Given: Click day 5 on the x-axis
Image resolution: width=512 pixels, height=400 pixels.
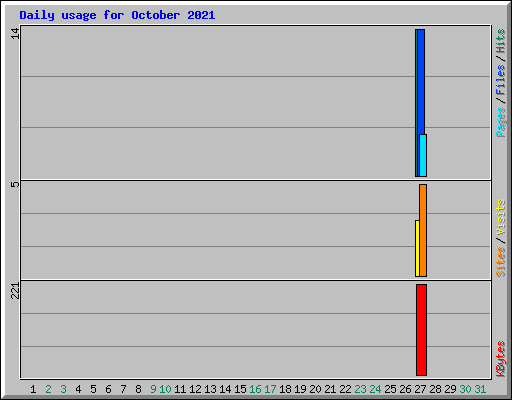Looking at the screenshot, I should [93, 389].
